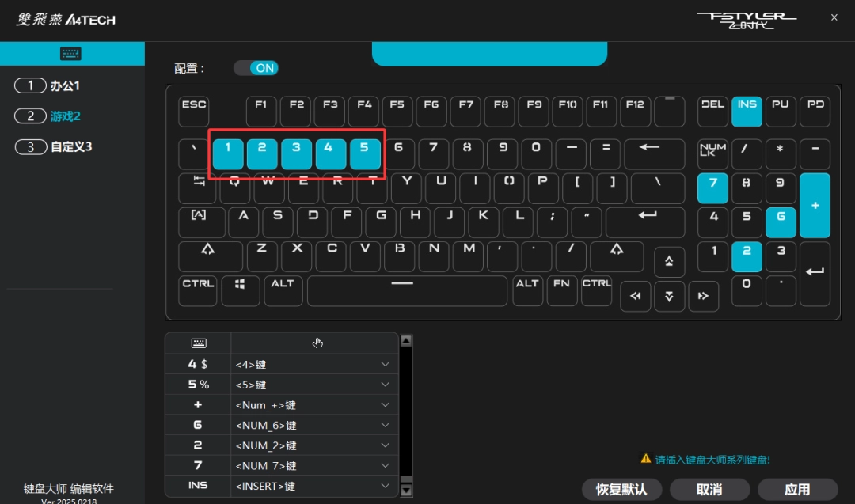Click the 取消 button
The width and height of the screenshot is (855, 504).
coord(709,490)
